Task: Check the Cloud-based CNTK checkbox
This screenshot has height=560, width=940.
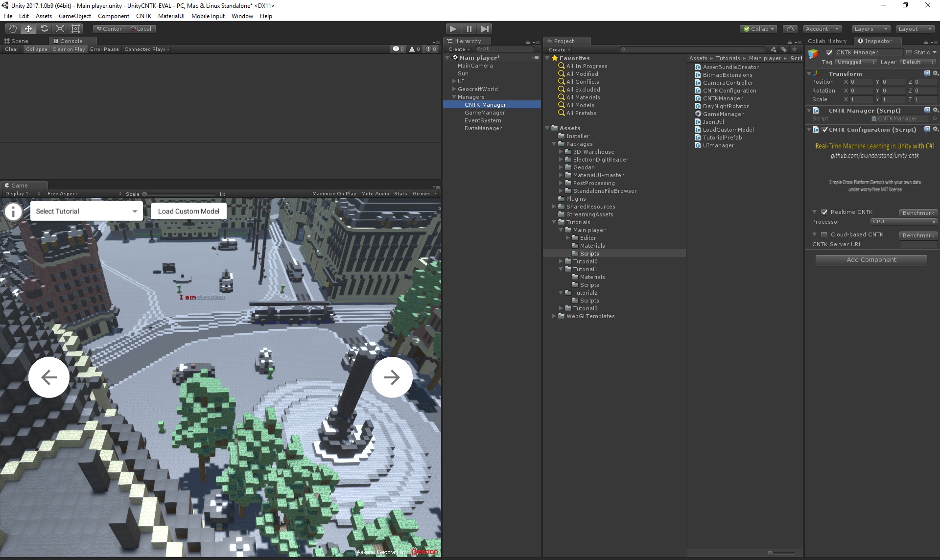Action: point(824,234)
